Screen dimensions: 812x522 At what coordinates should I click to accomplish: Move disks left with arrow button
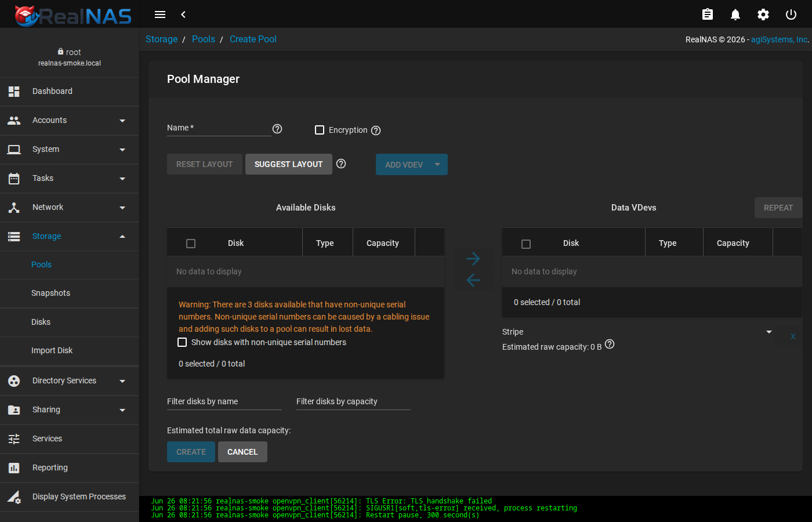point(473,280)
